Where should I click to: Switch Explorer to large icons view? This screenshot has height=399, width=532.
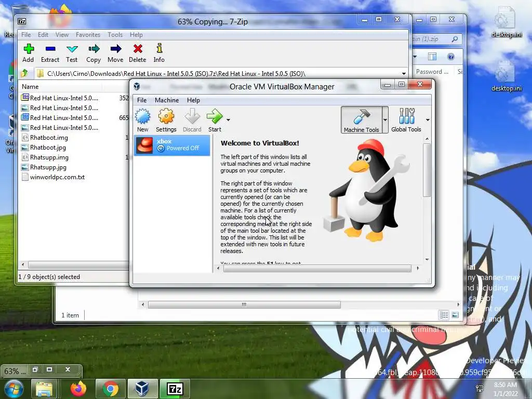coord(455,315)
